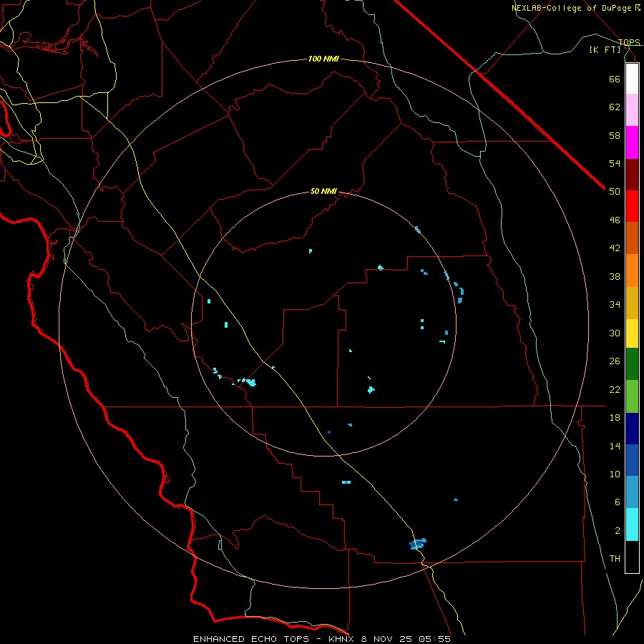Click the cyan 2-6 kft legend color
The image size is (644, 644).
click(x=632, y=525)
